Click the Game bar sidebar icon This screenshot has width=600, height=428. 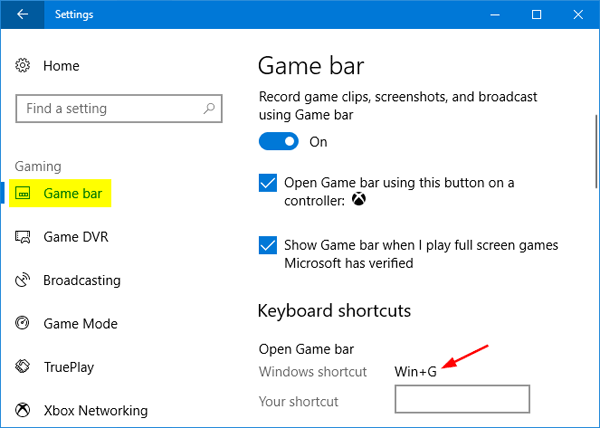pyautogui.click(x=23, y=193)
